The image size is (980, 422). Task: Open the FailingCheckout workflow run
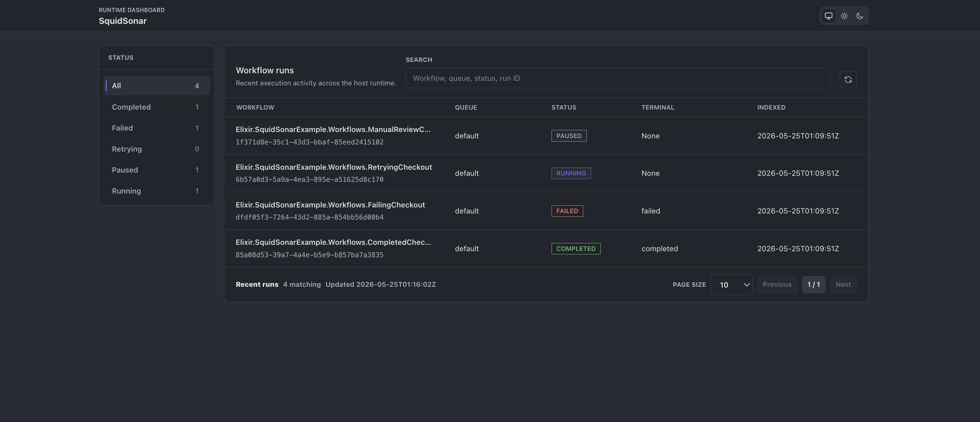[330, 205]
